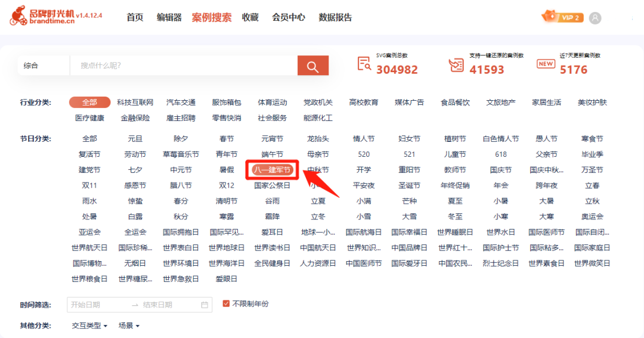644x338 pixels.
Task: Select the 党政机关 industry filter
Action: 318,103
